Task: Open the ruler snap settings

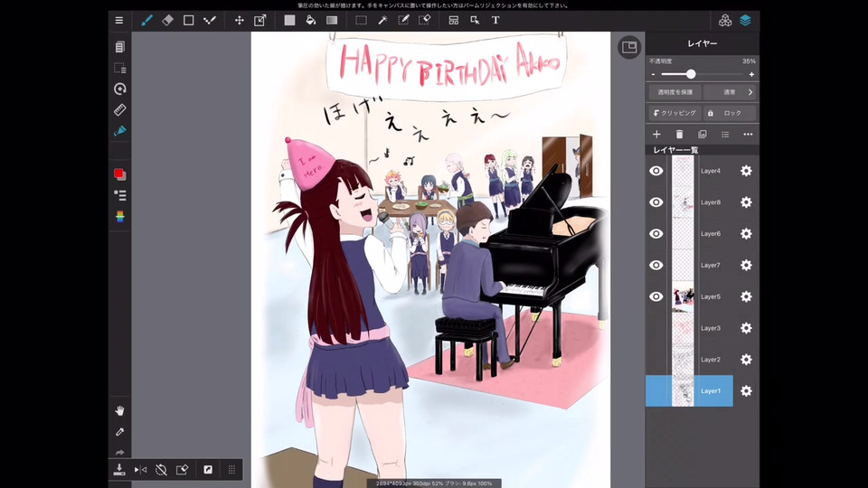Action: 119,109
